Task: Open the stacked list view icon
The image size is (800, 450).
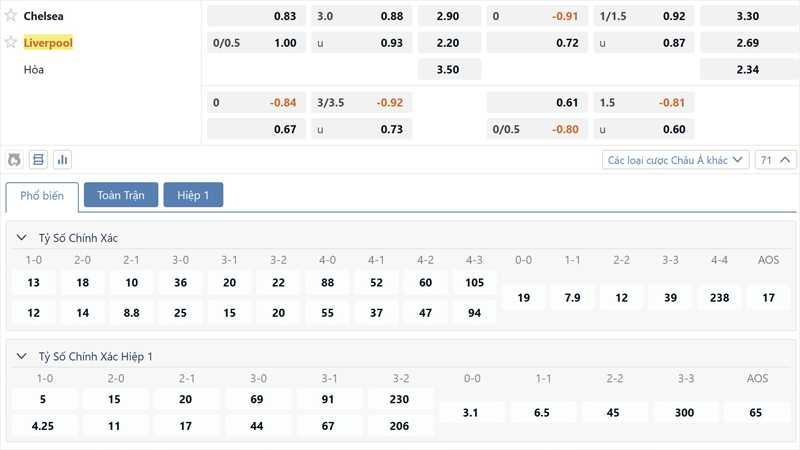Action: click(x=38, y=160)
